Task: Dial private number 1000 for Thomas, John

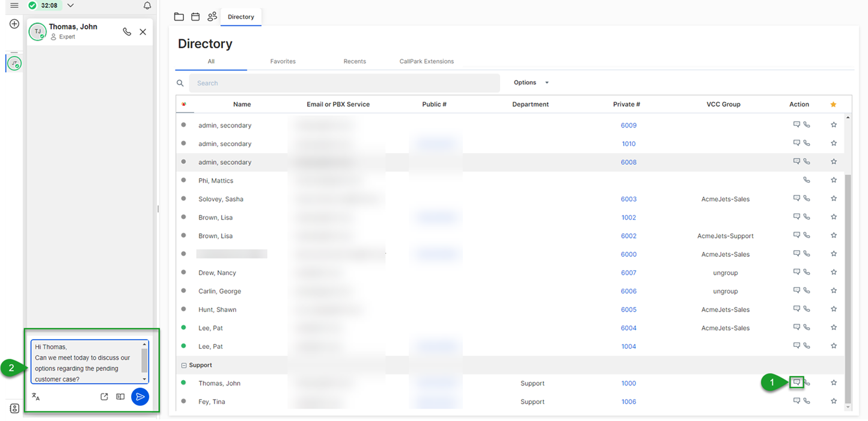Action: [629, 383]
